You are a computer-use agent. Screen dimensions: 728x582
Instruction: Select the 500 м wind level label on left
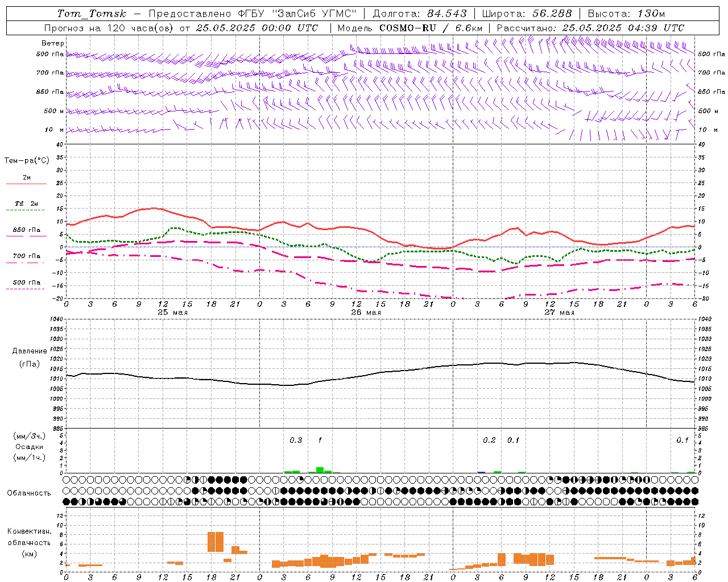click(x=54, y=111)
